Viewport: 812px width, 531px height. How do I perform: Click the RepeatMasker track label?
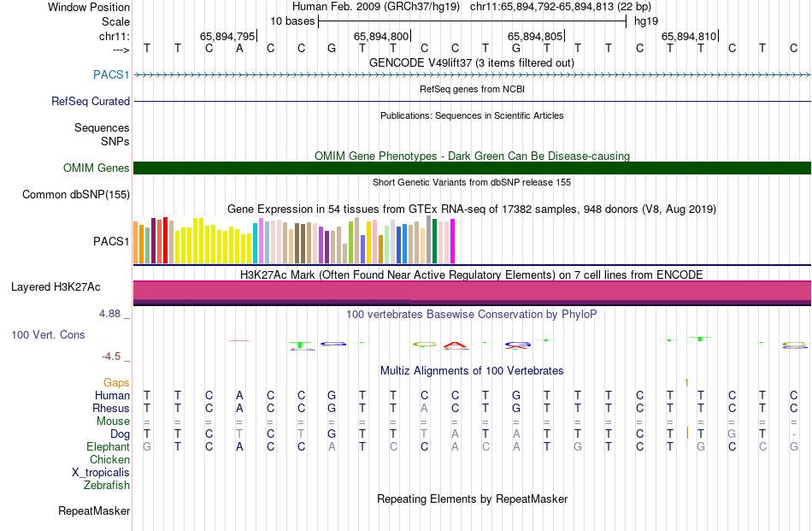94,510
